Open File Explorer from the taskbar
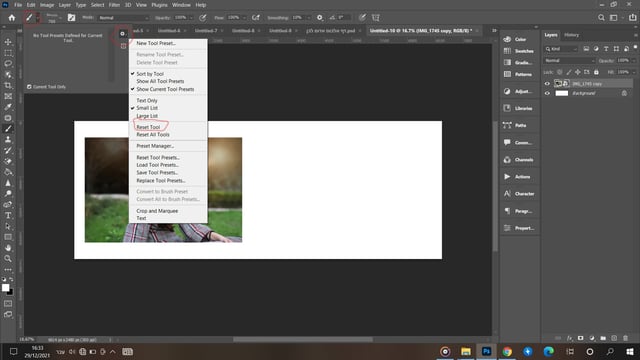 466,351
